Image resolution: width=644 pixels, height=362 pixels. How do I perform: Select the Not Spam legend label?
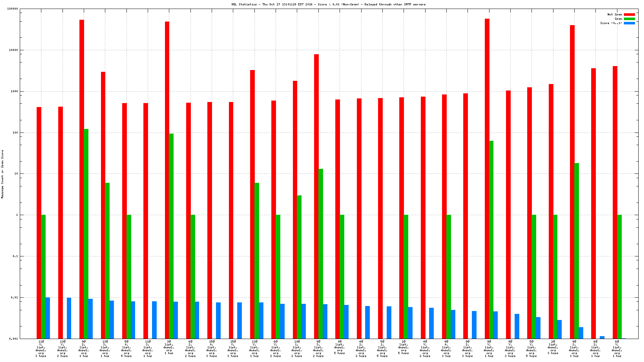tap(615, 14)
